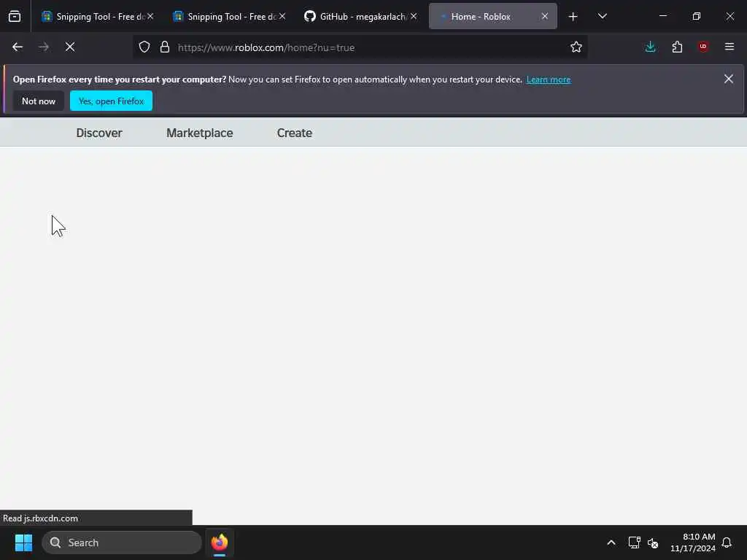Expand the list all tabs chevron
The width and height of the screenshot is (747, 560).
602,17
